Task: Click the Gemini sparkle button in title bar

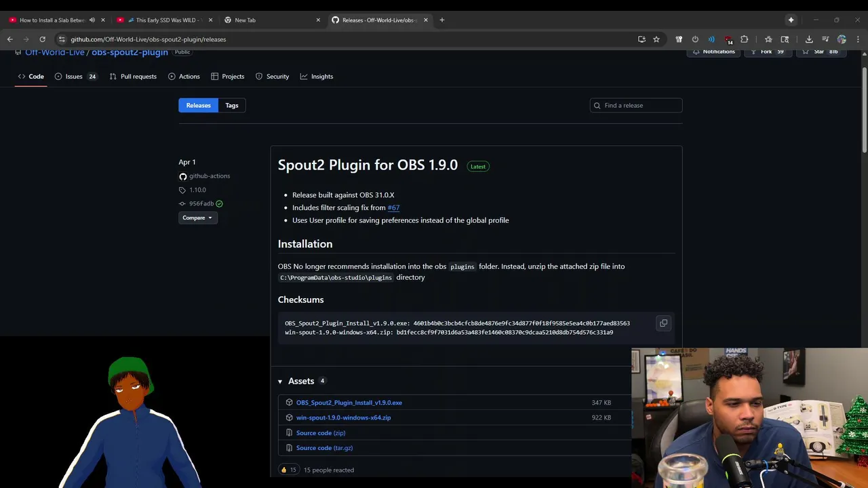Action: 791,20
